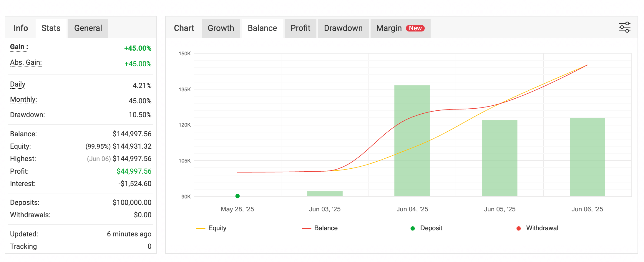This screenshot has height=262, width=644.
Task: Toggle the Withdrawal legend marker
Action: point(537,228)
